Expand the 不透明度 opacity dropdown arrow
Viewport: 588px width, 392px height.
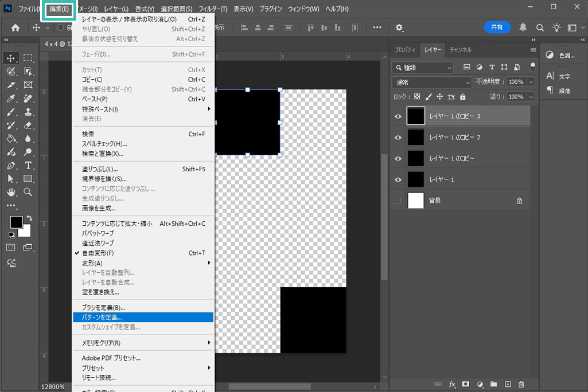531,82
